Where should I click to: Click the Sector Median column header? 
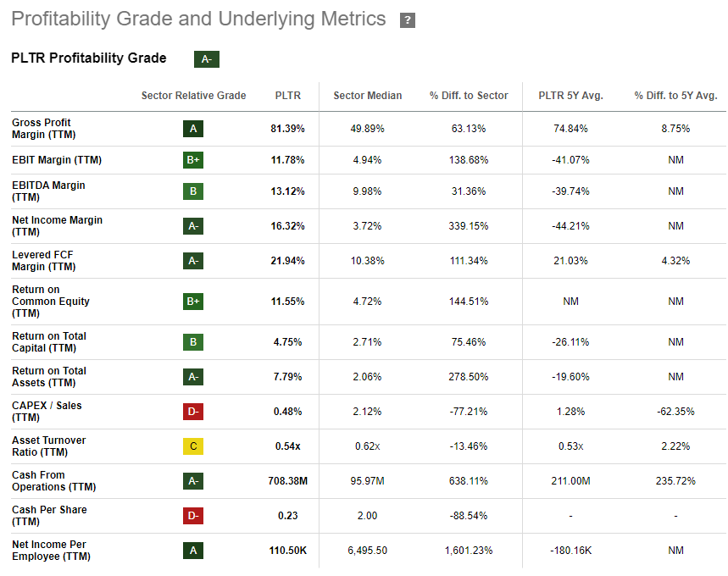(x=368, y=96)
